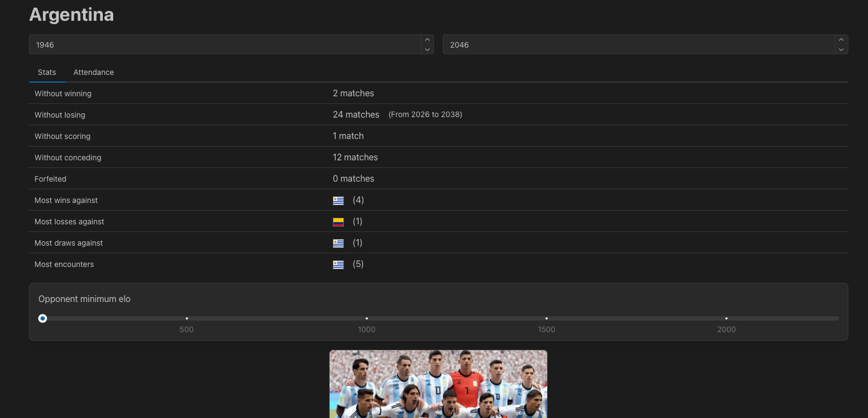Increment the 1946 start year with up arrow

(x=427, y=40)
